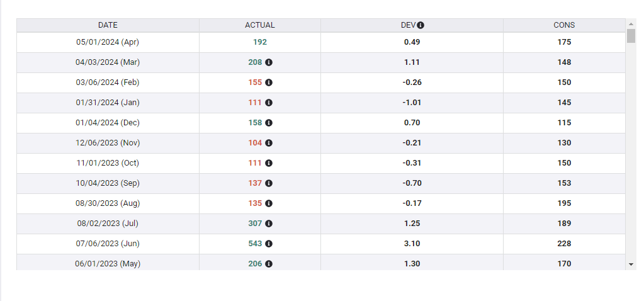Screen dimensions: 644x301
Task: Click info icon beside 206 May actual
Action: point(269,264)
